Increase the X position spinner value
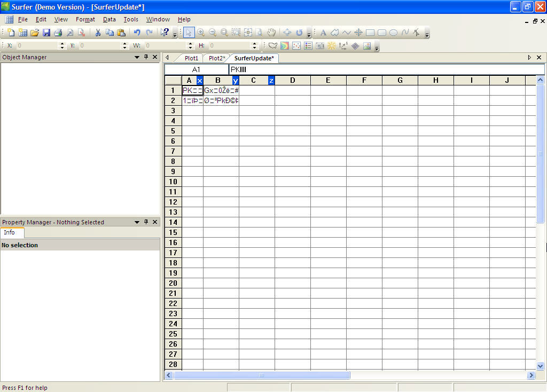547x392 pixels. tap(62, 44)
